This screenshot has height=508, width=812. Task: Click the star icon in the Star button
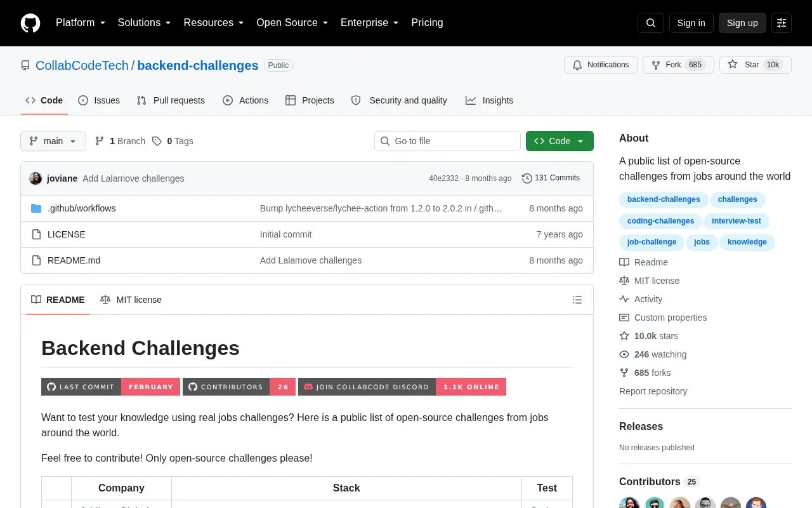pos(733,65)
